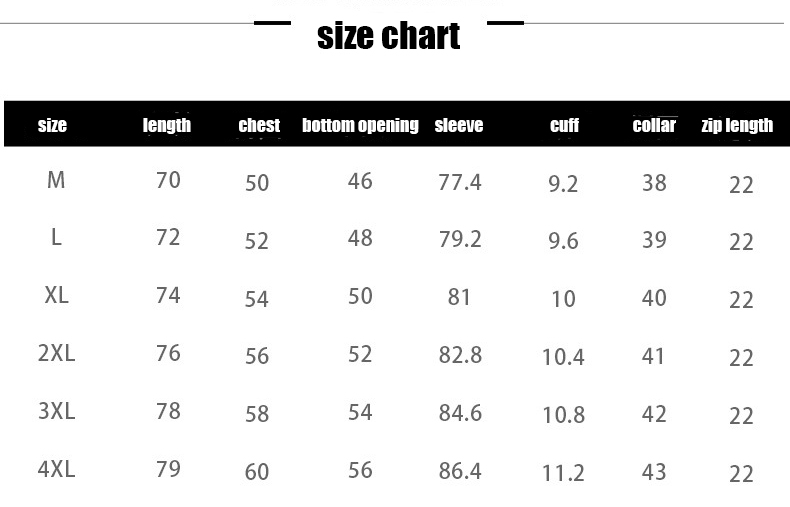
Task: Select the sleeve value 82.8
Action: coord(460,355)
